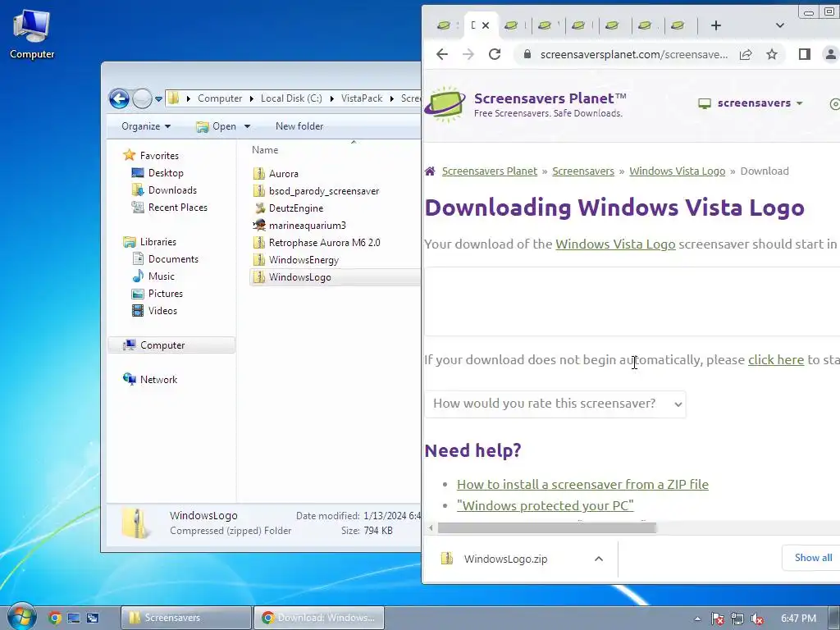The image size is (840, 630).
Task: Click the Chrome address bar URL
Action: (634, 55)
